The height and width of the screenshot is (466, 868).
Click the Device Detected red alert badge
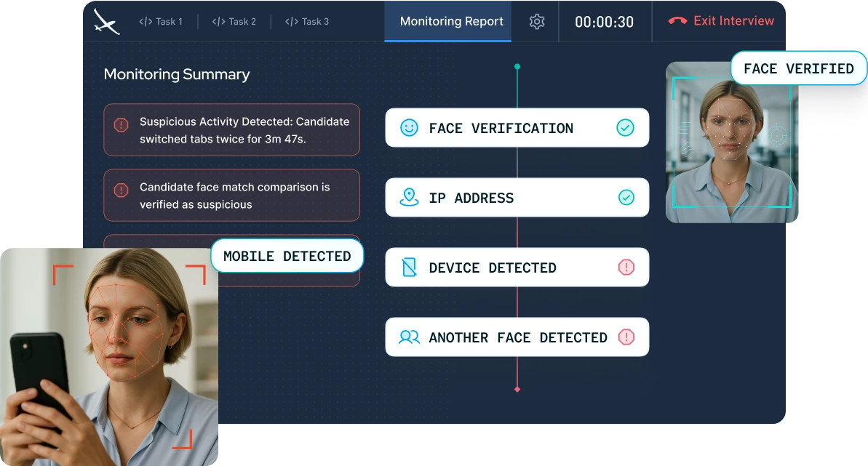[626, 268]
